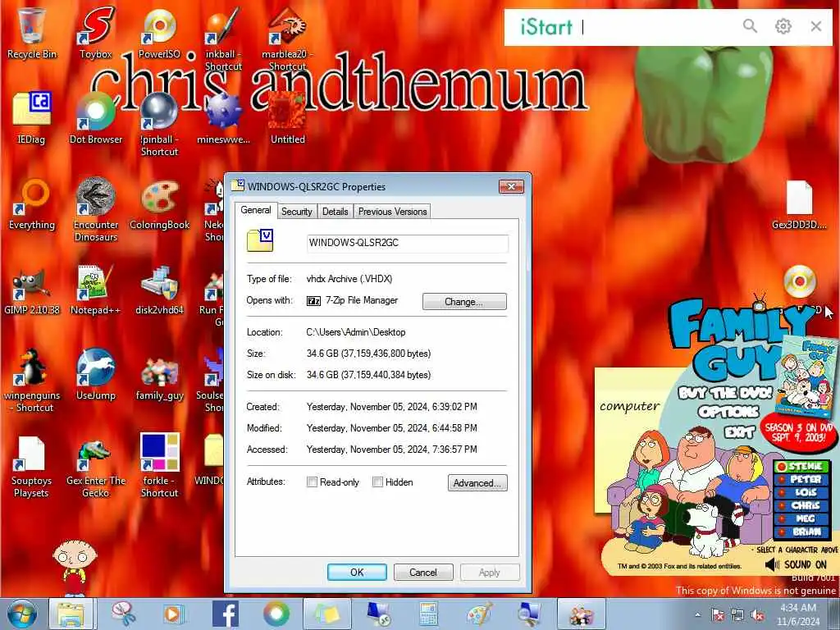Open the Encounter Dinosaurs desktop icon
This screenshot has height=630, width=840.
click(x=96, y=210)
